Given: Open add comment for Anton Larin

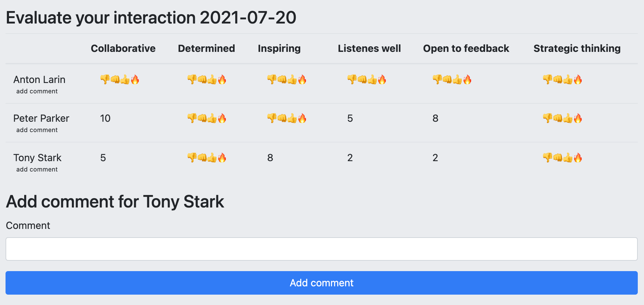Looking at the screenshot, I should [x=37, y=91].
